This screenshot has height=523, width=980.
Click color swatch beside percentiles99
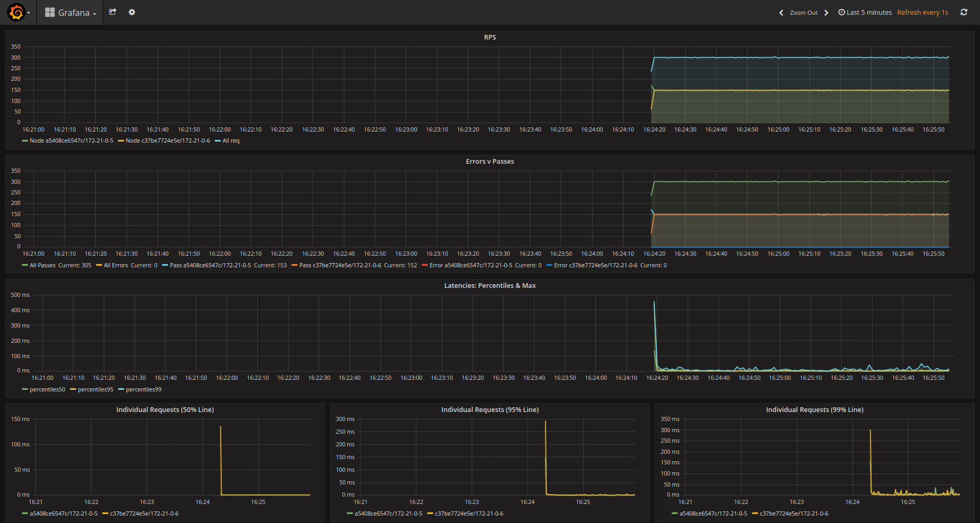tap(121, 390)
